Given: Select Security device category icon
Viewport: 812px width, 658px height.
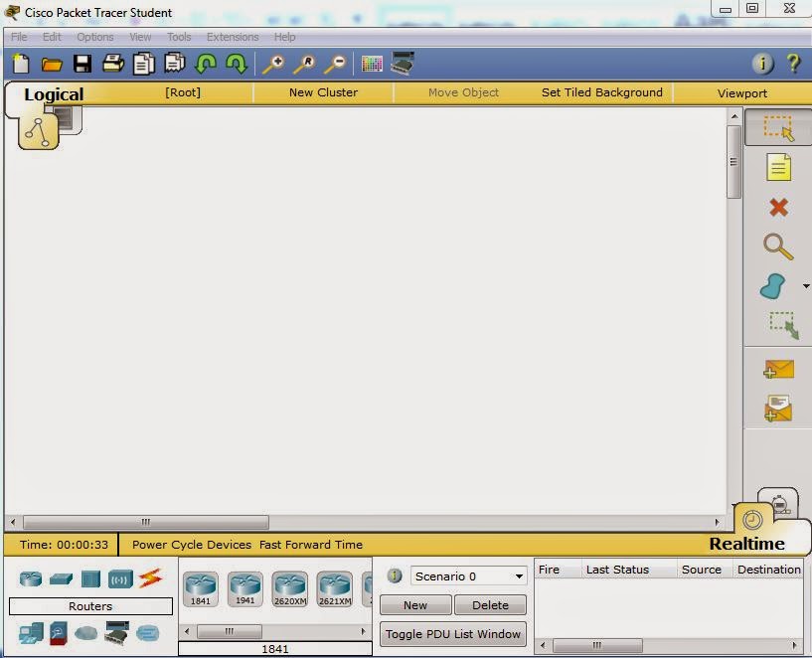Looking at the screenshot, I should click(59, 633).
